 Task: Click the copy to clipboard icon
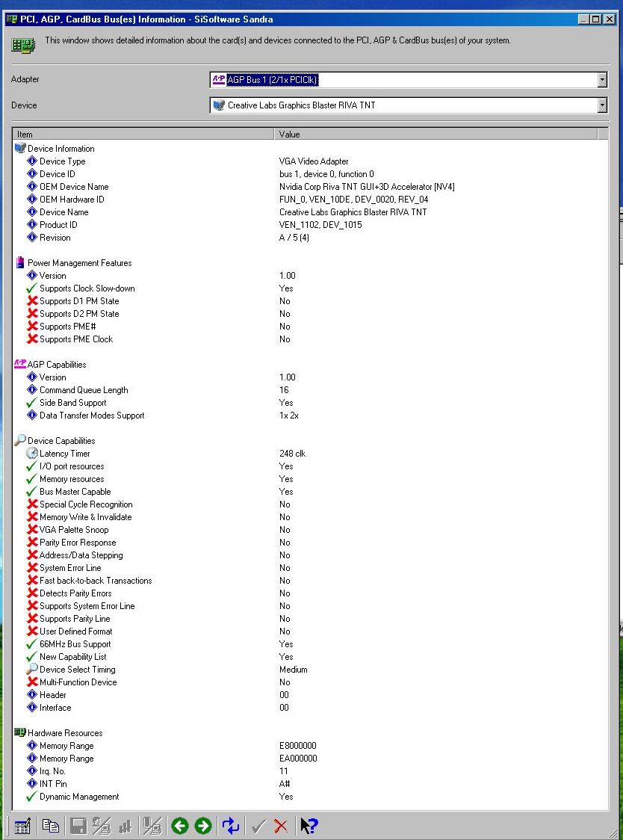(x=50, y=826)
